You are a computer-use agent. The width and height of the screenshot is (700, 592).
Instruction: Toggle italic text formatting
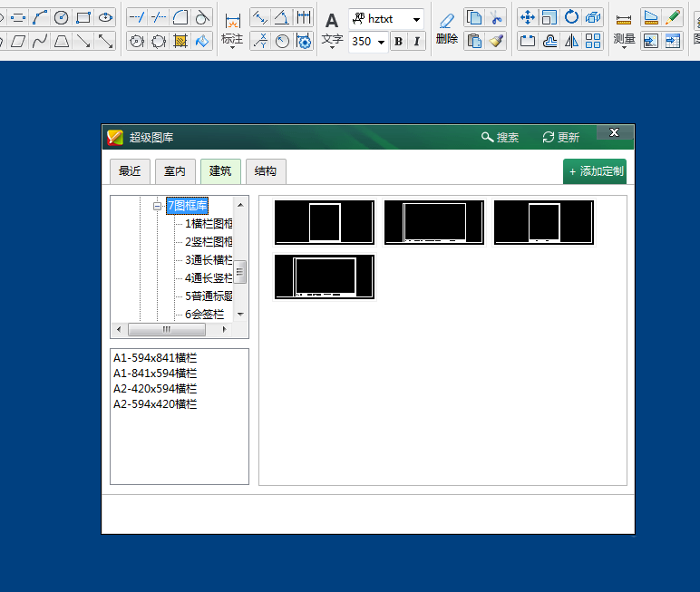[416, 42]
